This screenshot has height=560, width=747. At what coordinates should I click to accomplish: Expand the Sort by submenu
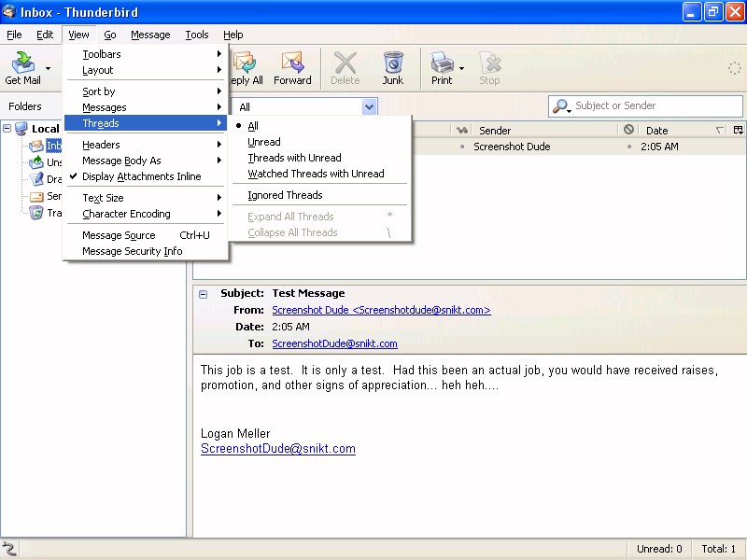[x=147, y=91]
